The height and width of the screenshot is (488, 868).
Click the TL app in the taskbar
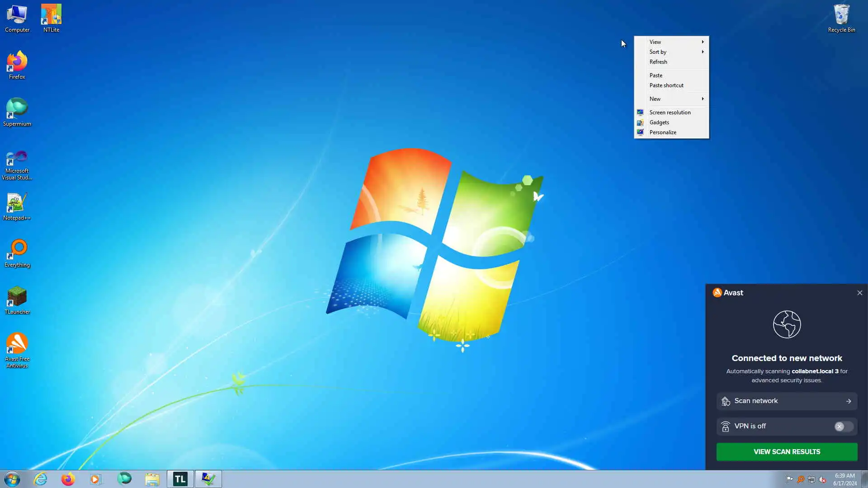coord(180,479)
